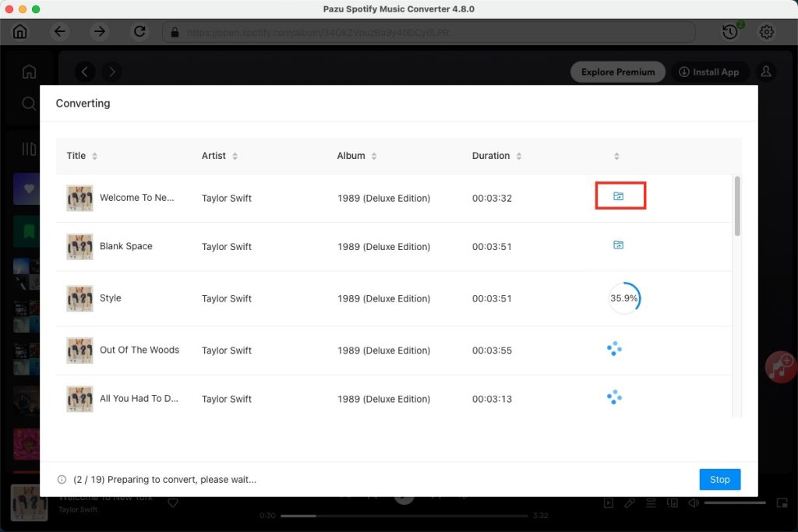Sort by the status column arrows
The image size is (798, 532).
616,156
